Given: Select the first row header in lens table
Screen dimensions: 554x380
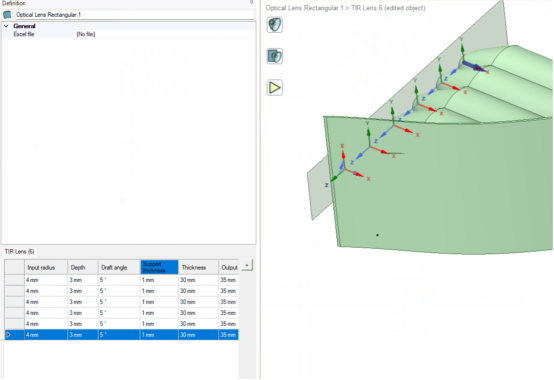Looking at the screenshot, I should (14, 280).
